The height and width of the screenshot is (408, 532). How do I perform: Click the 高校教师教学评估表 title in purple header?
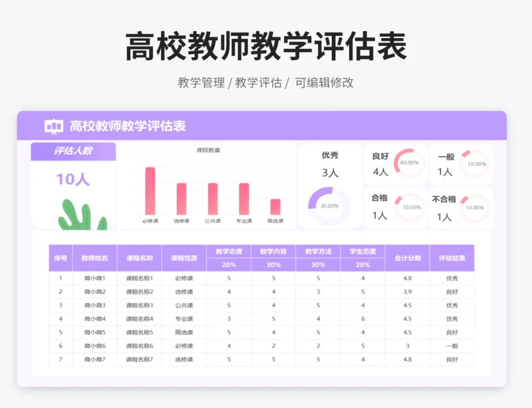coord(128,126)
